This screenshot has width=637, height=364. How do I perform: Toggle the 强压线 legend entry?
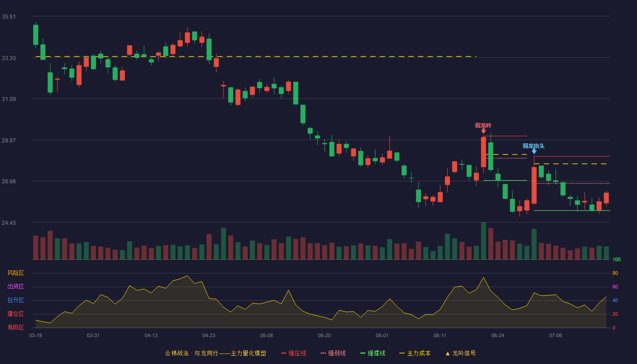tap(293, 353)
